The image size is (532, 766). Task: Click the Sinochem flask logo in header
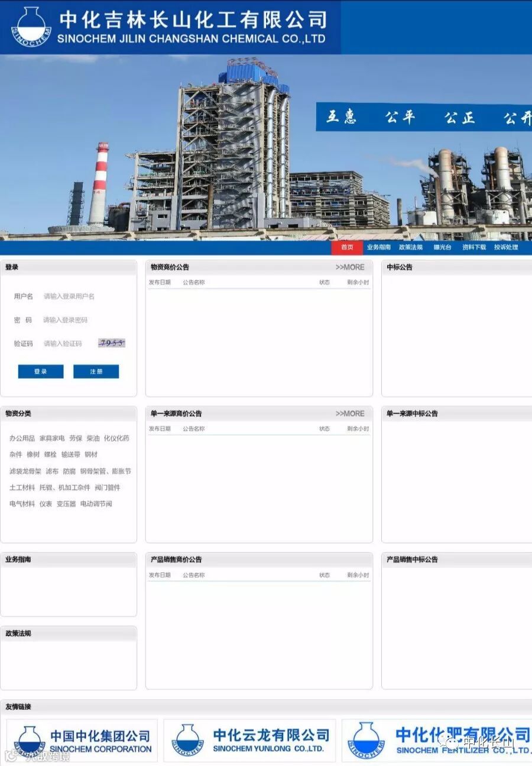pos(31,27)
